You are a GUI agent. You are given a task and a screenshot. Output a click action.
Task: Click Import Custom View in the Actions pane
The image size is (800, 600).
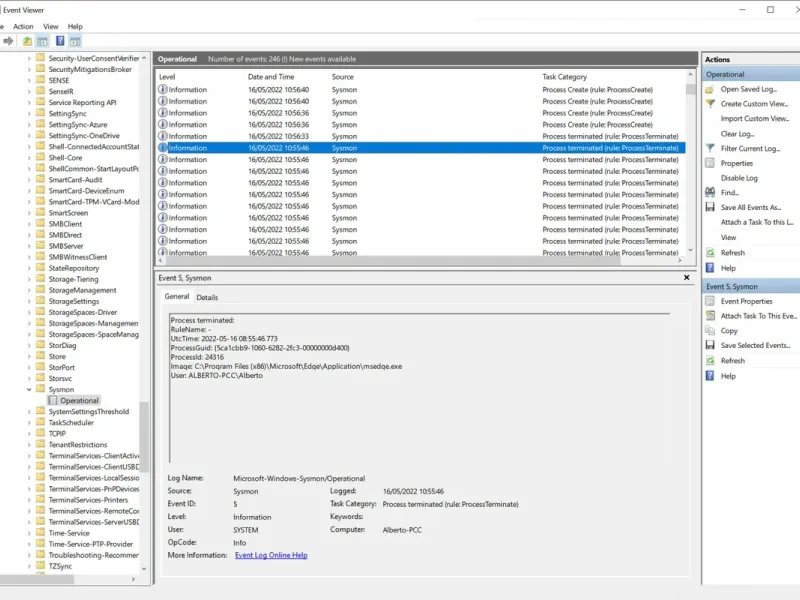point(755,118)
